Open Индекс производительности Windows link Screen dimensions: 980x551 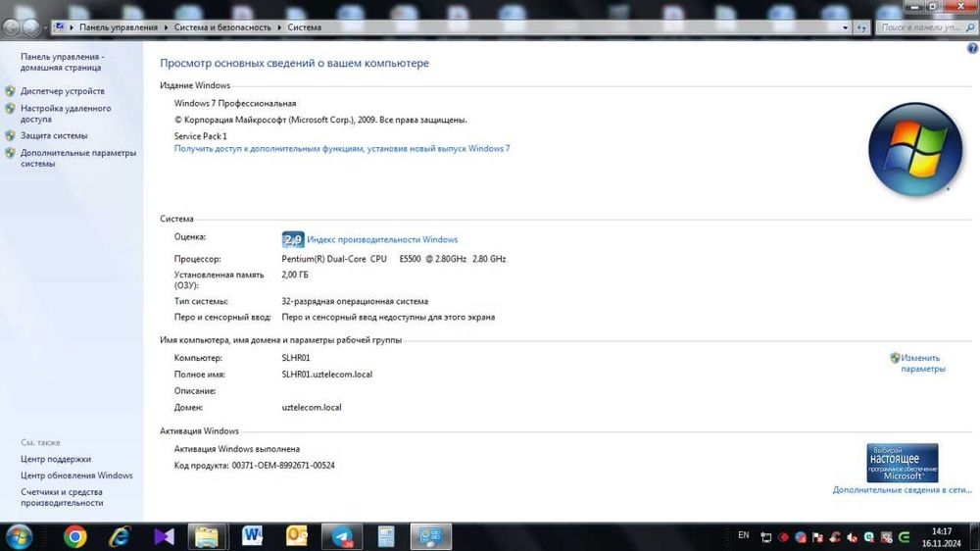[x=382, y=239]
